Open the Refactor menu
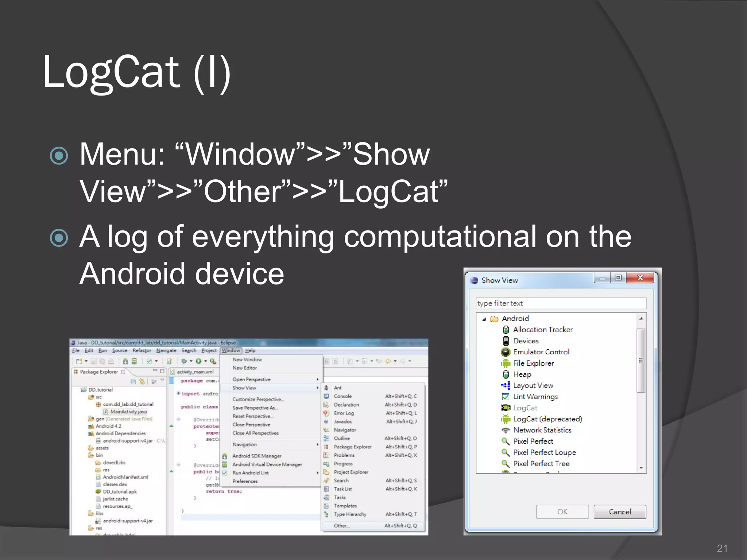Image resolution: width=747 pixels, height=560 pixels. coord(142,350)
